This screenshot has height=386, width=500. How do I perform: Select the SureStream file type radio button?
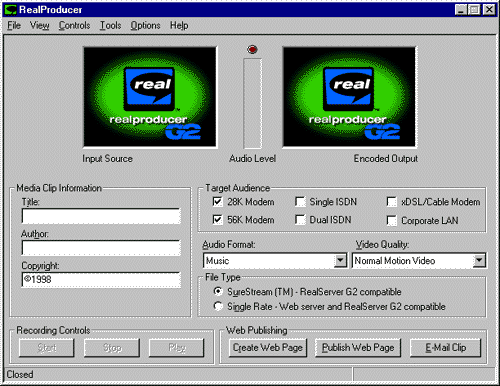click(218, 292)
